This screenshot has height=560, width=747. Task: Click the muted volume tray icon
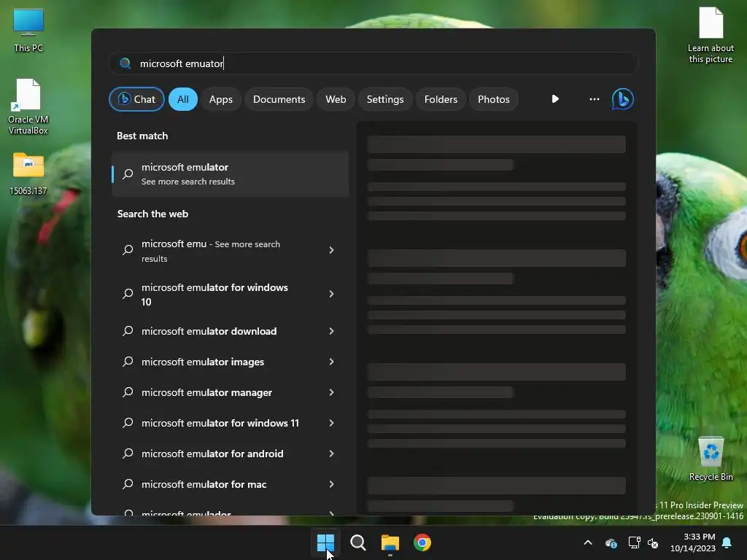click(x=653, y=542)
